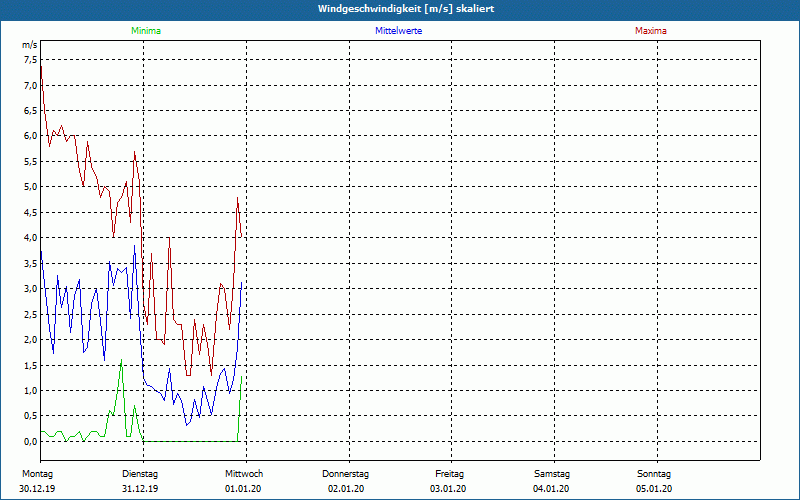This screenshot has width=800, height=500.
Task: Click the 1,0 y-axis value
Action: 31,391
